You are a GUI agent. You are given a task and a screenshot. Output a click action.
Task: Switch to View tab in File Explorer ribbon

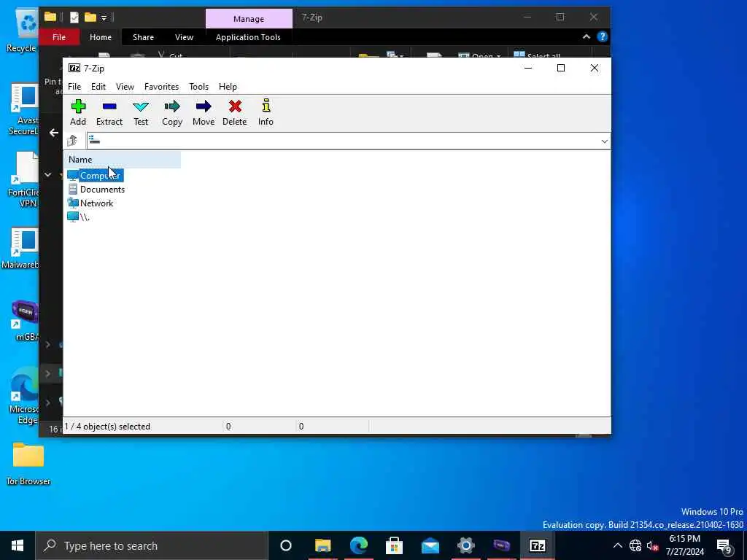[x=184, y=37]
